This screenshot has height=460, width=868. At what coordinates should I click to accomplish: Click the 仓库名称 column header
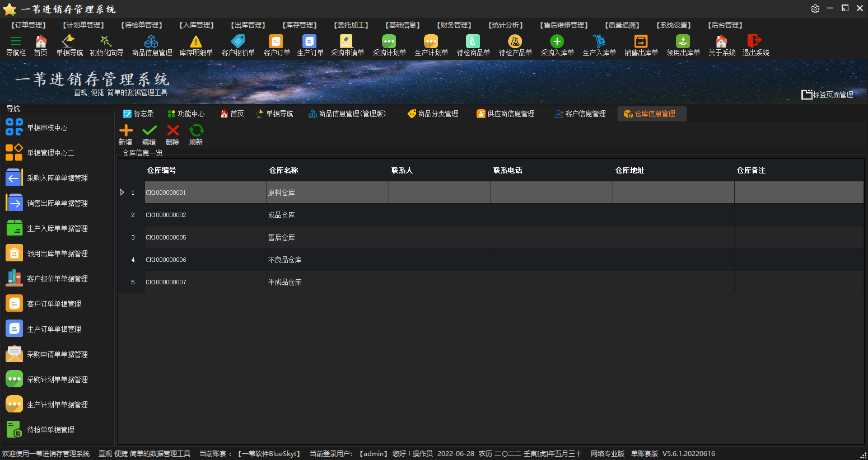[x=283, y=170]
